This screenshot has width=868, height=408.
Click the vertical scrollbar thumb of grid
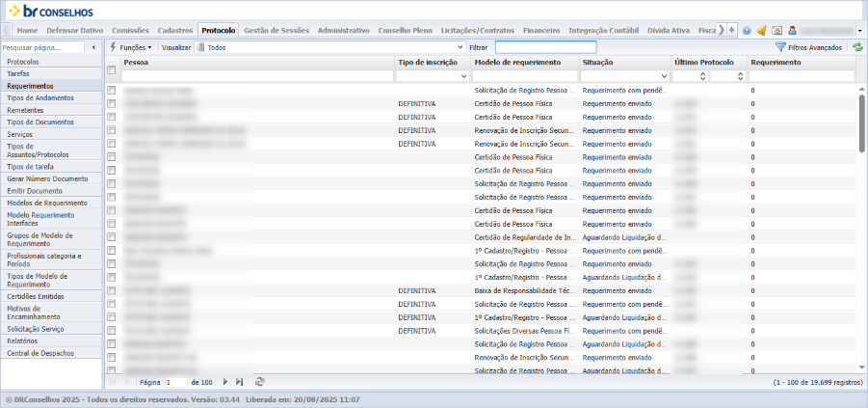pos(862,122)
